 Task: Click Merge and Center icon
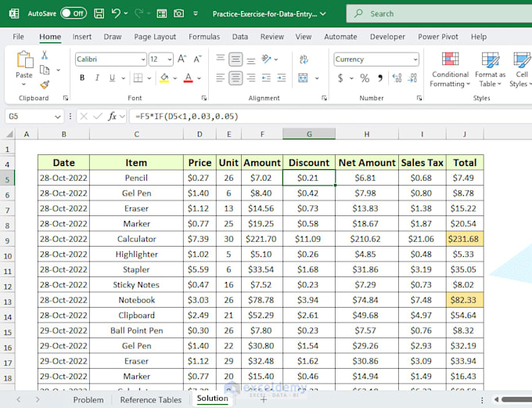(x=303, y=78)
